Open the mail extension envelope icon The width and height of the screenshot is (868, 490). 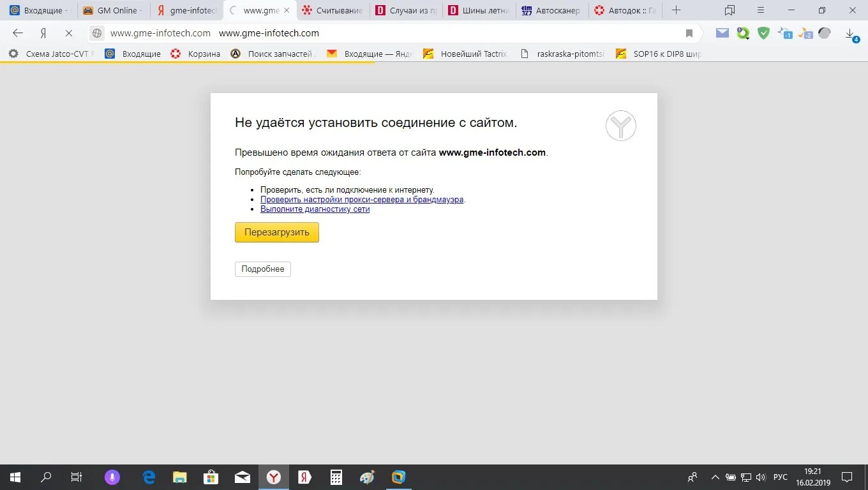pyautogui.click(x=722, y=33)
